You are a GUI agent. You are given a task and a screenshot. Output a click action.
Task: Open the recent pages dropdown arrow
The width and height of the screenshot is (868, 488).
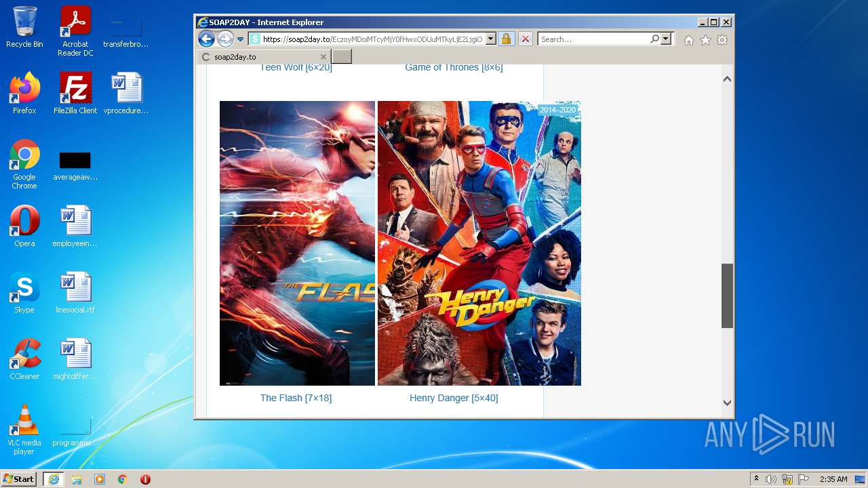240,39
